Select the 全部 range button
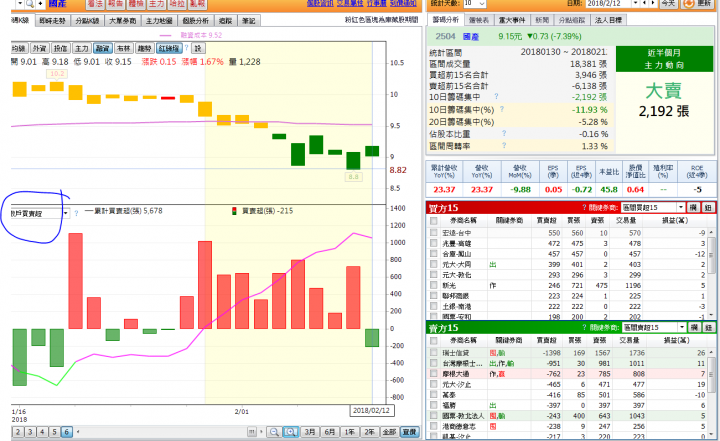This screenshot has width=720, height=441. click(389, 432)
